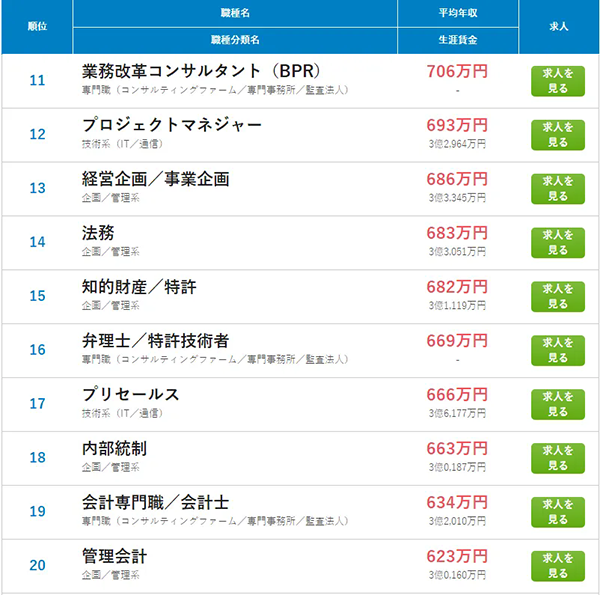Click the 順位 column header
The height and width of the screenshot is (595, 600).
click(37, 26)
